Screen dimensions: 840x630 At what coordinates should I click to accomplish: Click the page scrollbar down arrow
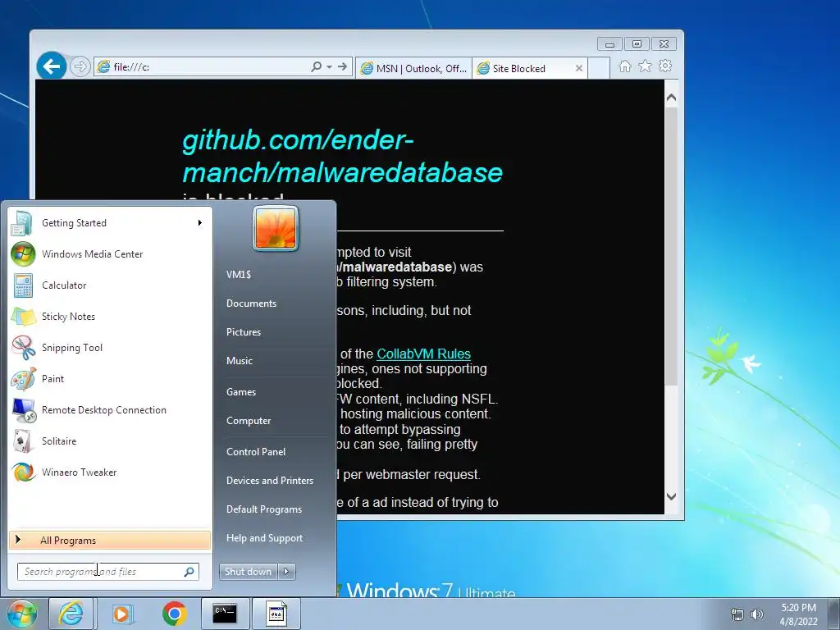(671, 496)
